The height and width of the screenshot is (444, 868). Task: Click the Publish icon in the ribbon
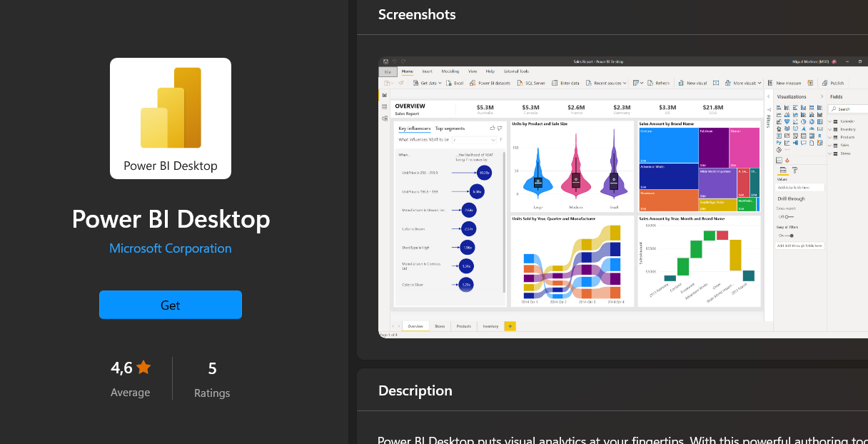pyautogui.click(x=825, y=83)
